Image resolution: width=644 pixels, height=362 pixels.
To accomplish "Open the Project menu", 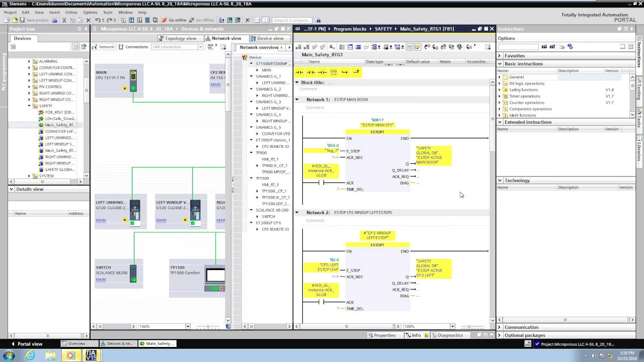I will pos(10,12).
